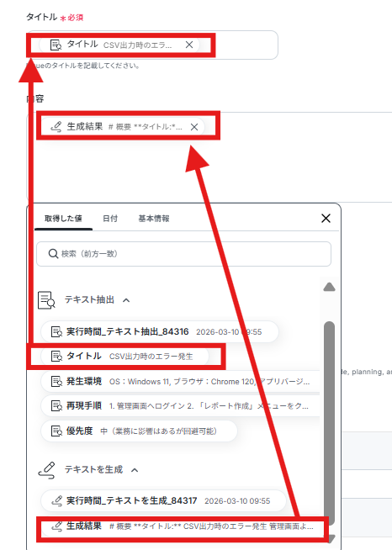
Task: Click document icon on 実行時間_テキスト抽出 row
Action: tap(56, 332)
